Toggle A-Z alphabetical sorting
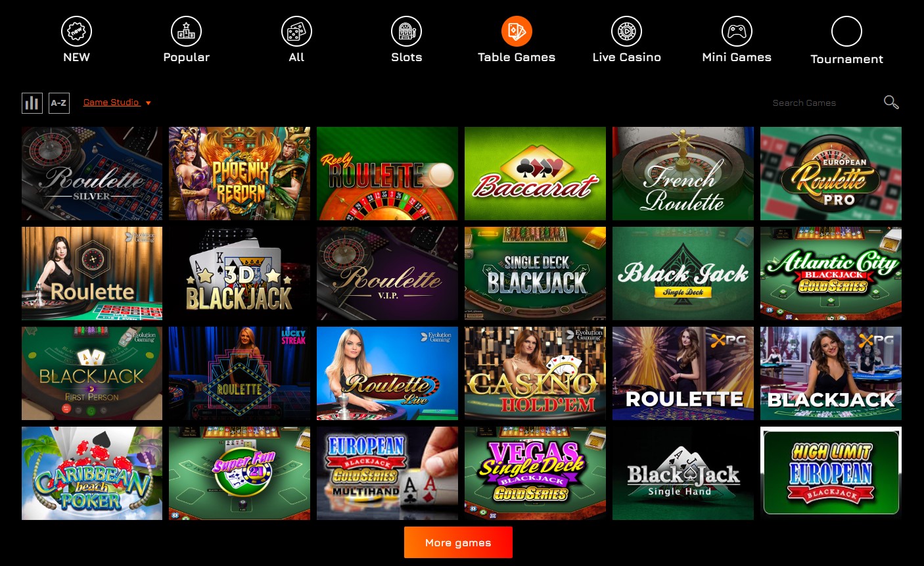This screenshot has height=566, width=924. (x=59, y=103)
